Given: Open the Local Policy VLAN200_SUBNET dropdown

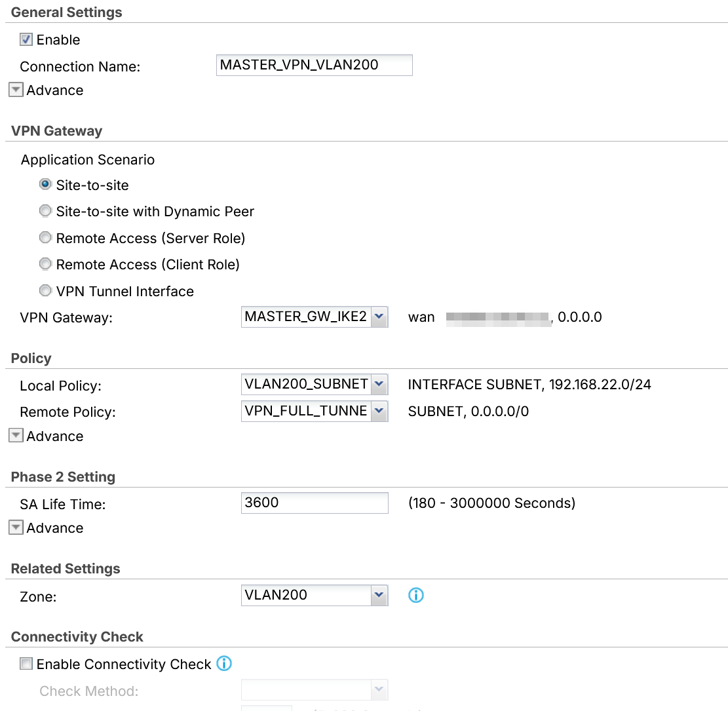Looking at the screenshot, I should (x=315, y=384).
